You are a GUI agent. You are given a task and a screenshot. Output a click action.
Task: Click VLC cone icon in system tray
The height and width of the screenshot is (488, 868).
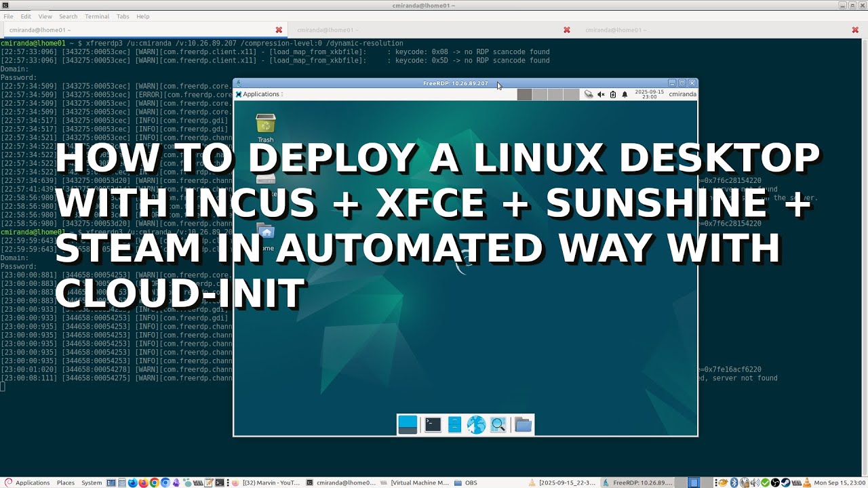[x=807, y=483]
